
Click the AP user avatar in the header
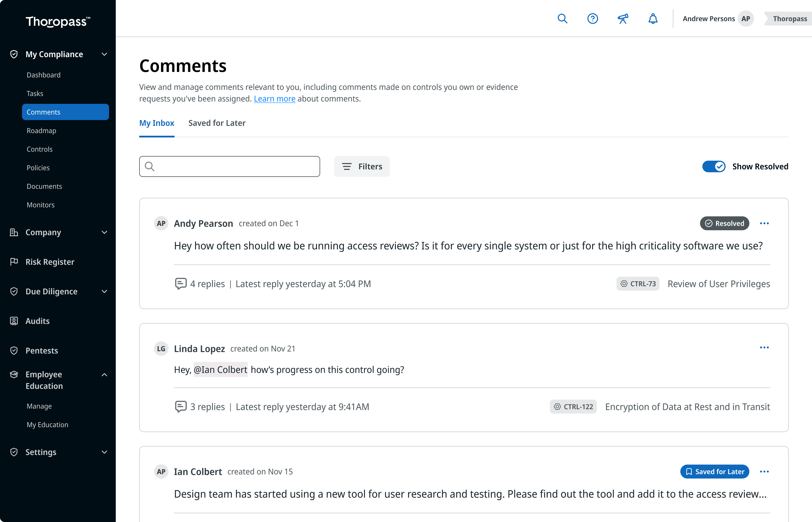[x=746, y=19]
